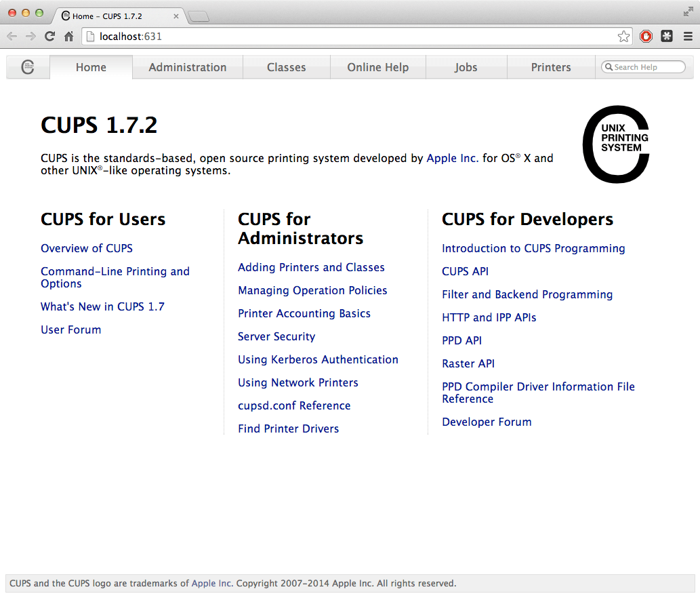Click the CUPS 1.7.2 heading
This screenshot has width=700, height=598.
click(99, 125)
